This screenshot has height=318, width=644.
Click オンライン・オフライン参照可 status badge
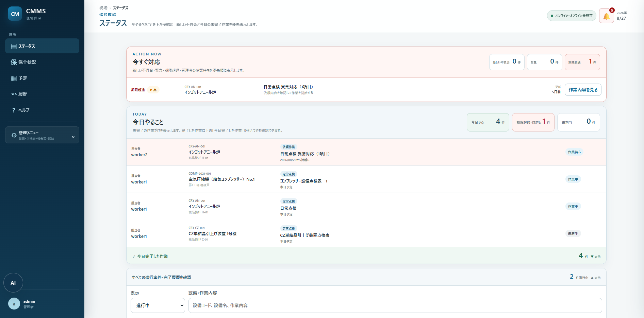(x=572, y=16)
